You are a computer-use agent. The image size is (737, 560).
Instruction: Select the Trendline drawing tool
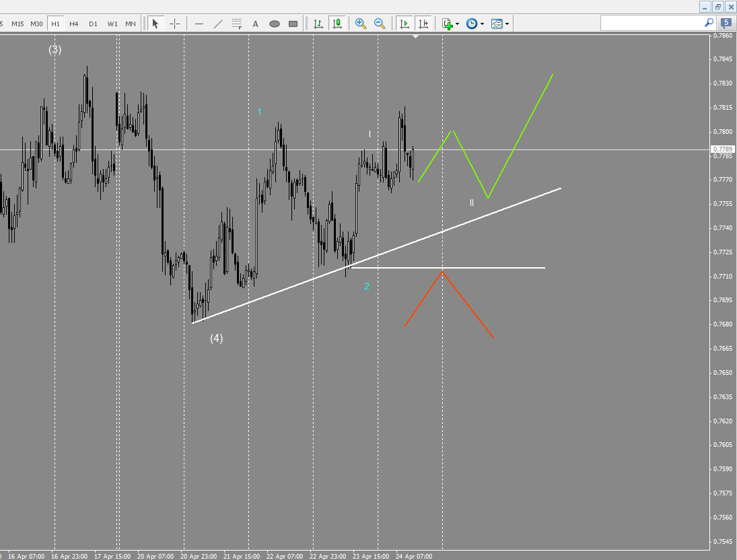[217, 24]
